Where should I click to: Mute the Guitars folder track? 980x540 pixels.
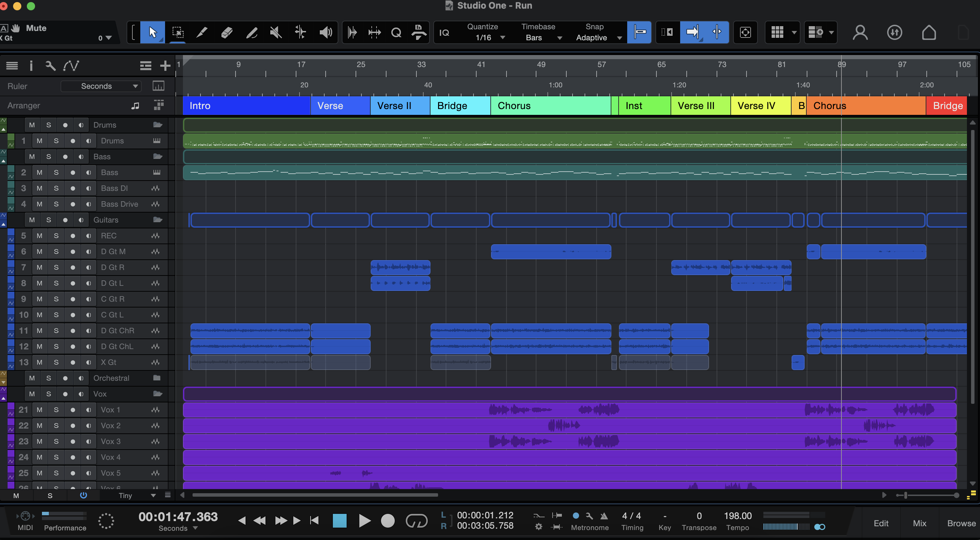coord(32,220)
